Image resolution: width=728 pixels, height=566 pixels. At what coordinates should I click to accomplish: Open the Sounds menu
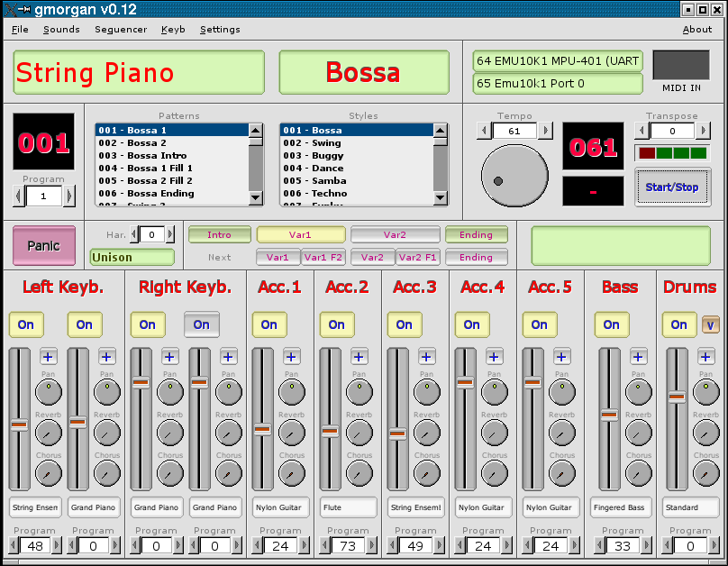click(x=61, y=29)
